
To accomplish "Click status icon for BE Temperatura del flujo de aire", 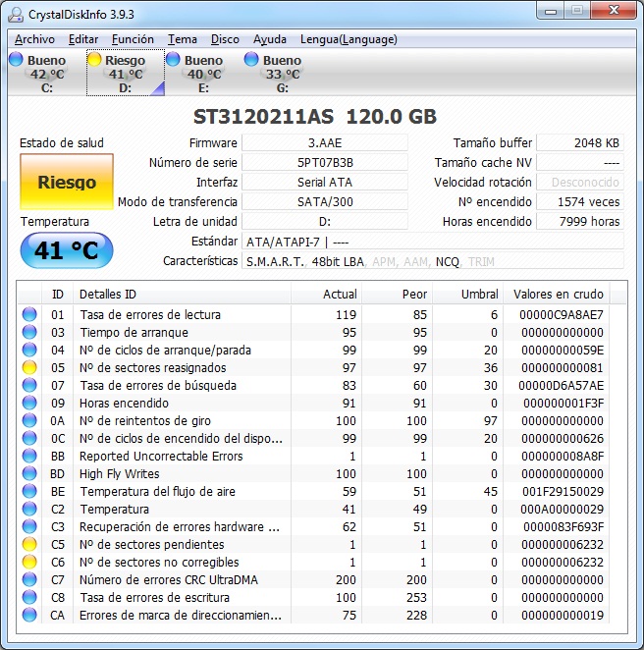I will point(29,491).
